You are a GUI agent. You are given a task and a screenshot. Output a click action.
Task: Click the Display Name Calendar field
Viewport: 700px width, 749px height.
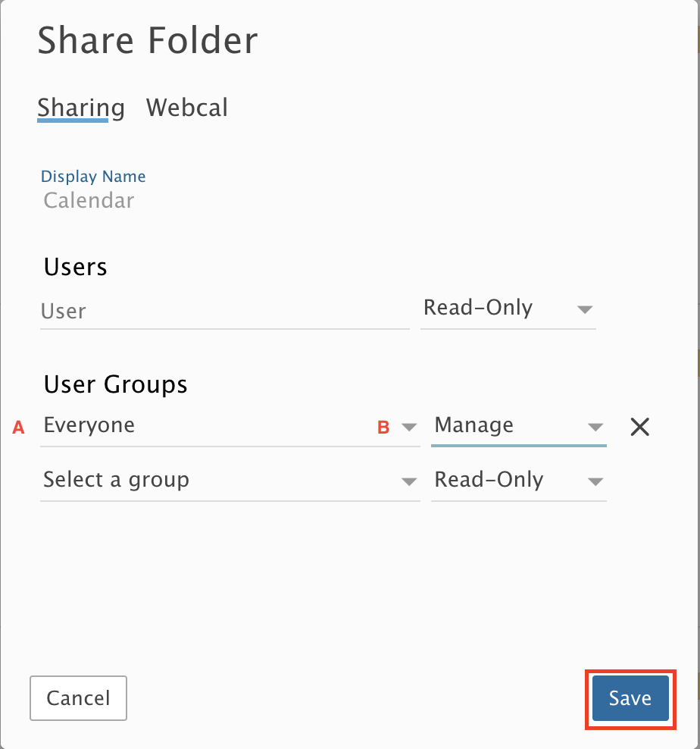point(89,201)
